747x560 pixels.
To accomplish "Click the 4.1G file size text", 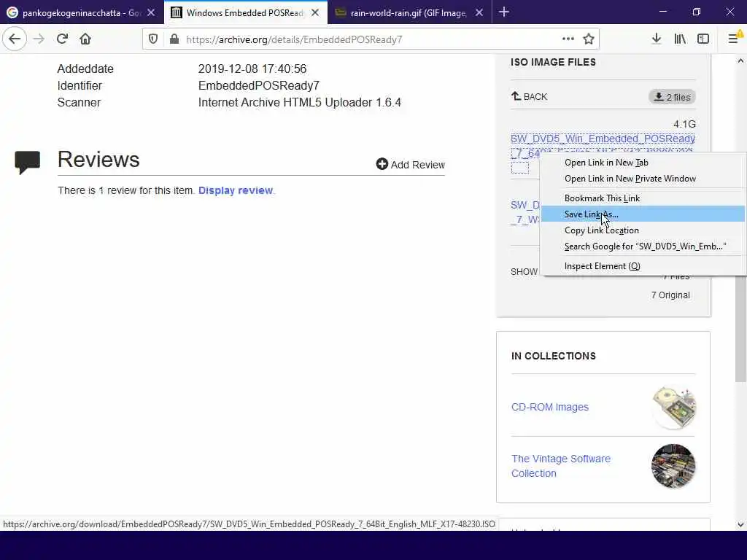I will click(x=684, y=124).
